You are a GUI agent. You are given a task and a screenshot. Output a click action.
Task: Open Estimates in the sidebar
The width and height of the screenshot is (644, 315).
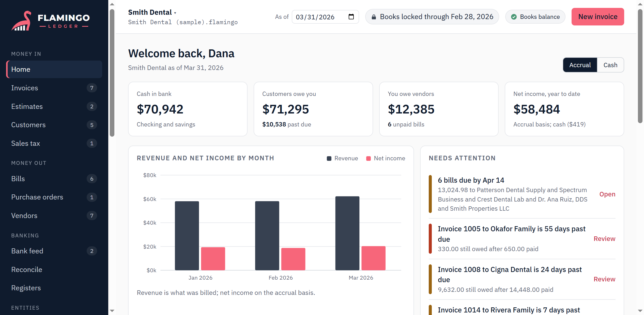pos(54,106)
